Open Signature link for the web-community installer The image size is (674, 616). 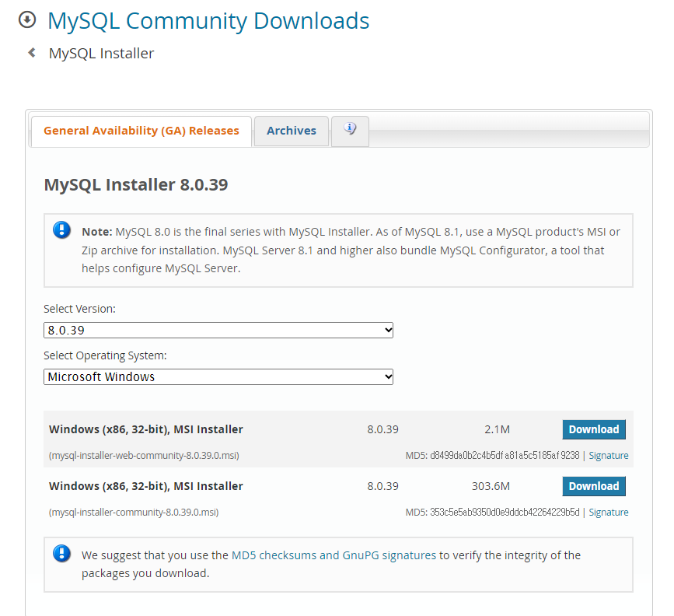pyautogui.click(x=608, y=456)
